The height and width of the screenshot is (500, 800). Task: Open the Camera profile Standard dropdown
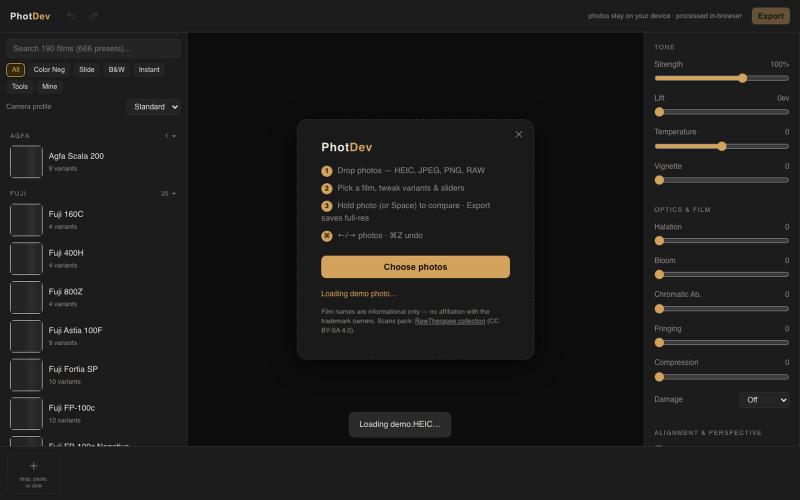pos(154,107)
